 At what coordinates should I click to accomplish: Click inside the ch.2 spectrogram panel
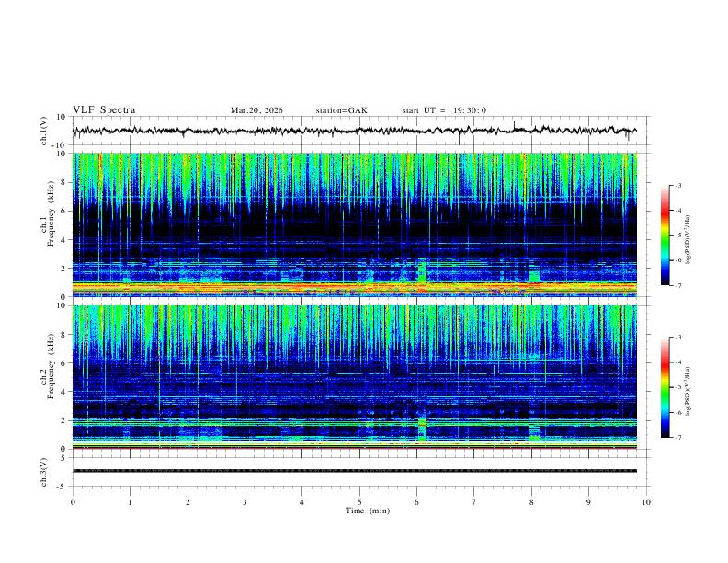pyautogui.click(x=354, y=377)
